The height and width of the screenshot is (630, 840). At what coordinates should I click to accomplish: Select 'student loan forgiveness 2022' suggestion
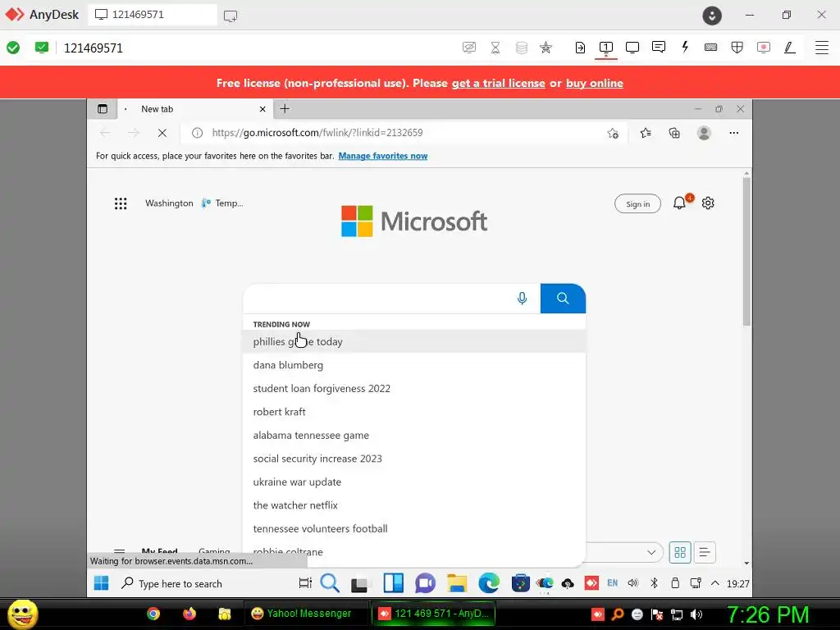[414, 388]
